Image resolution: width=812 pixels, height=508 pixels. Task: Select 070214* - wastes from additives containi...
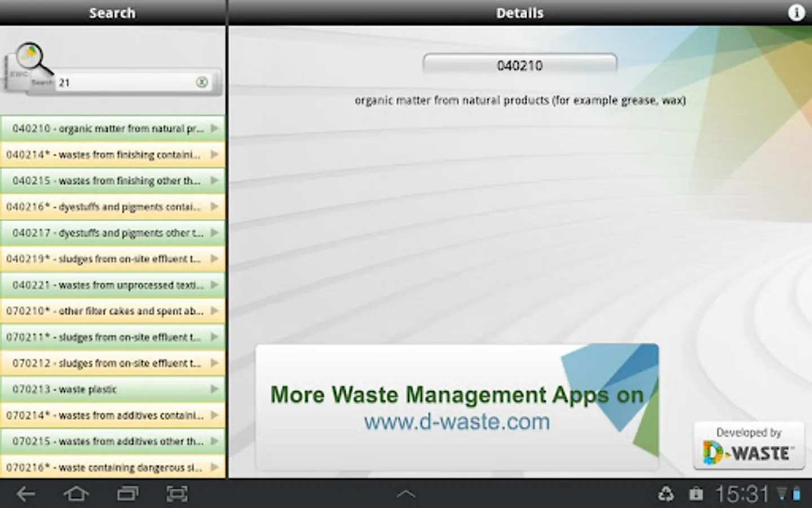113,415
